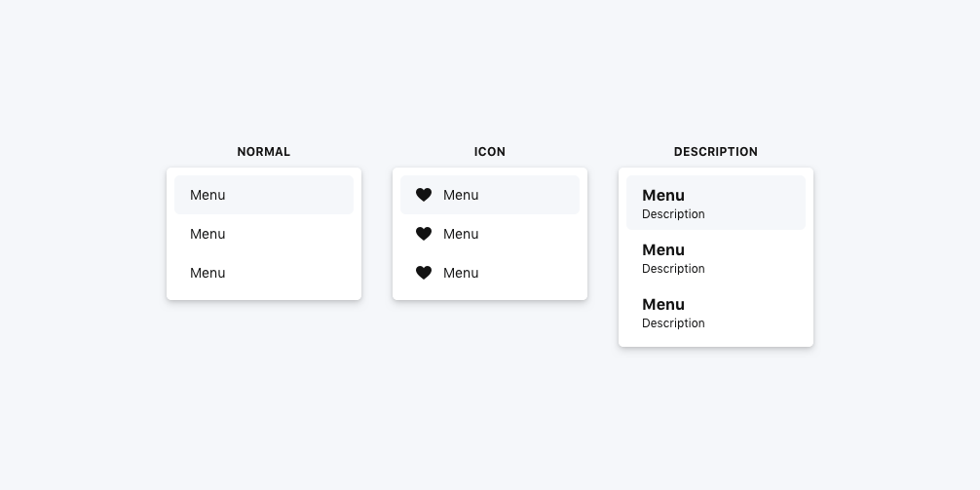Image resolution: width=980 pixels, height=490 pixels.
Task: Click the NORMAL heading label
Action: [x=264, y=152]
